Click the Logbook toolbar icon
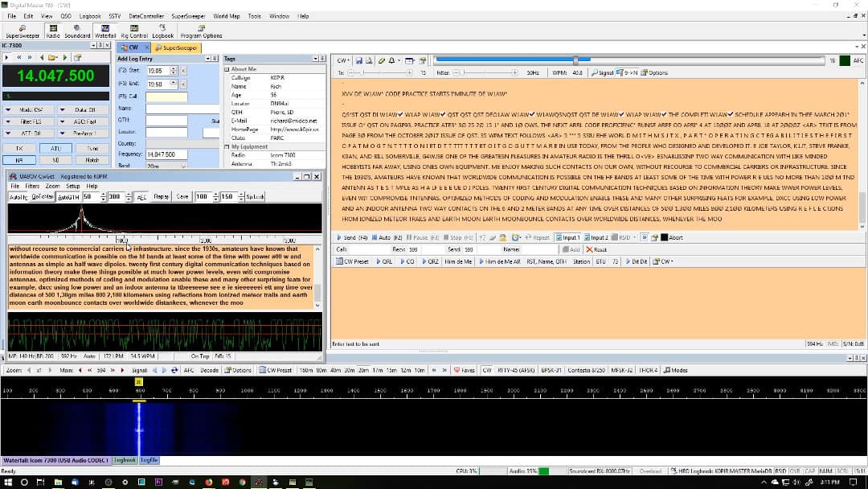 pyautogui.click(x=163, y=31)
